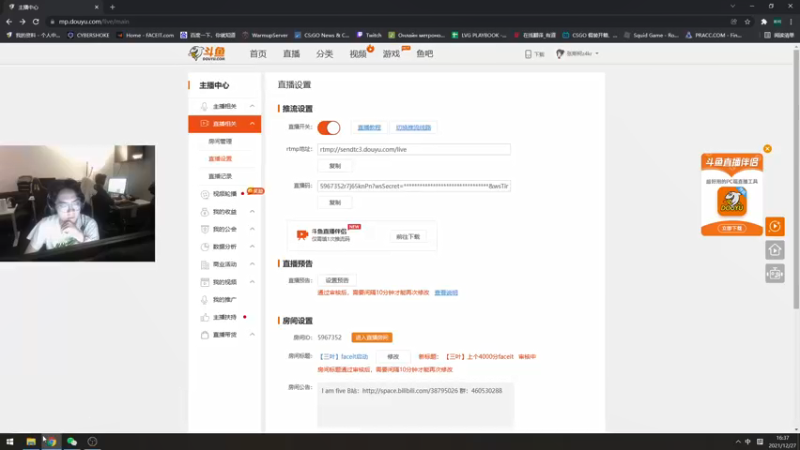
Task: Click the video icon next to 我的视频
Action: [205, 282]
